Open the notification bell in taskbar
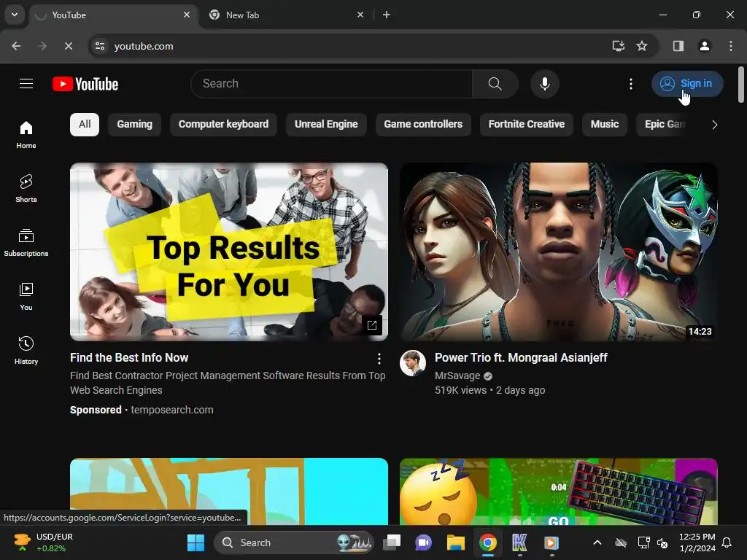The width and height of the screenshot is (747, 560). pyautogui.click(x=727, y=542)
